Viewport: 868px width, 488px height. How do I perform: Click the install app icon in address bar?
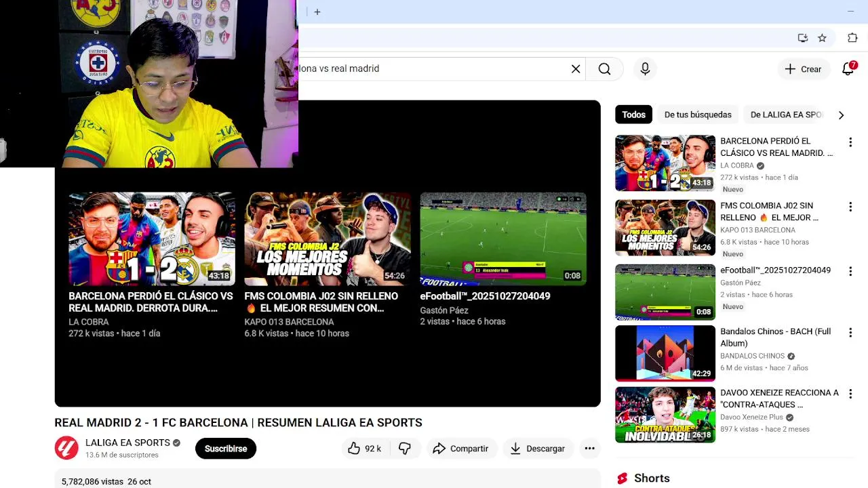click(803, 38)
